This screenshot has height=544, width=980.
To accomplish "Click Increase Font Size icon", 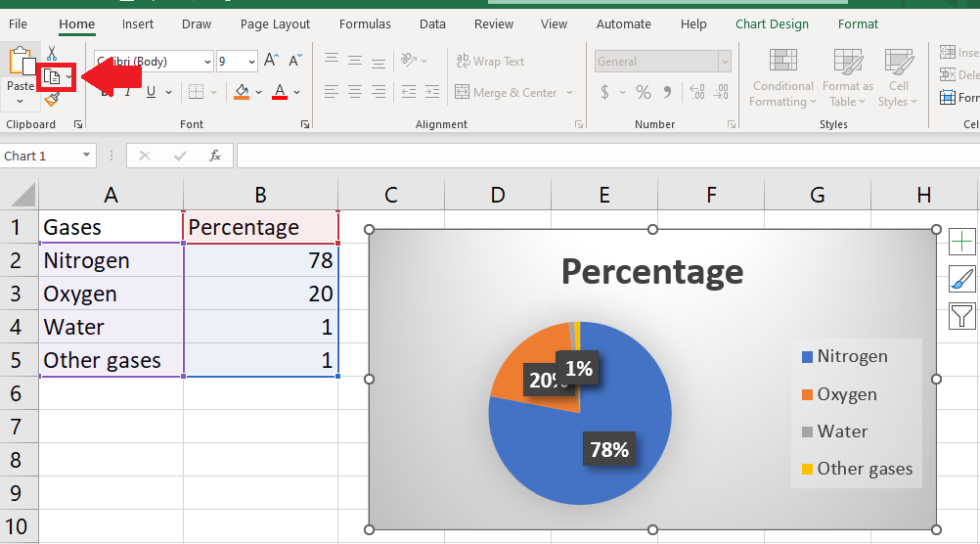I will point(271,61).
